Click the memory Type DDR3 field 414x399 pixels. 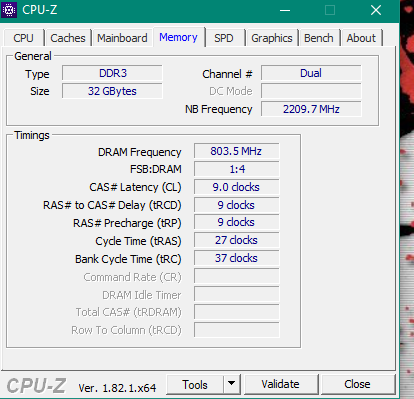click(x=112, y=73)
